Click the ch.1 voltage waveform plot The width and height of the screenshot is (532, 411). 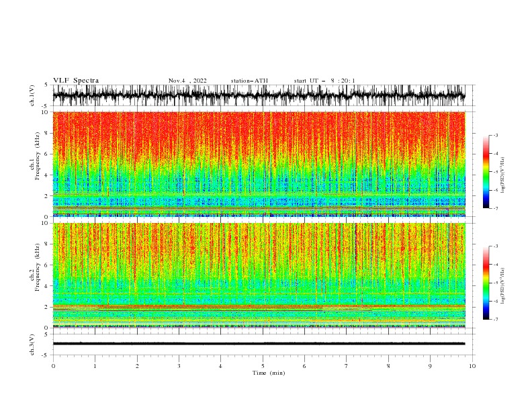(x=259, y=95)
